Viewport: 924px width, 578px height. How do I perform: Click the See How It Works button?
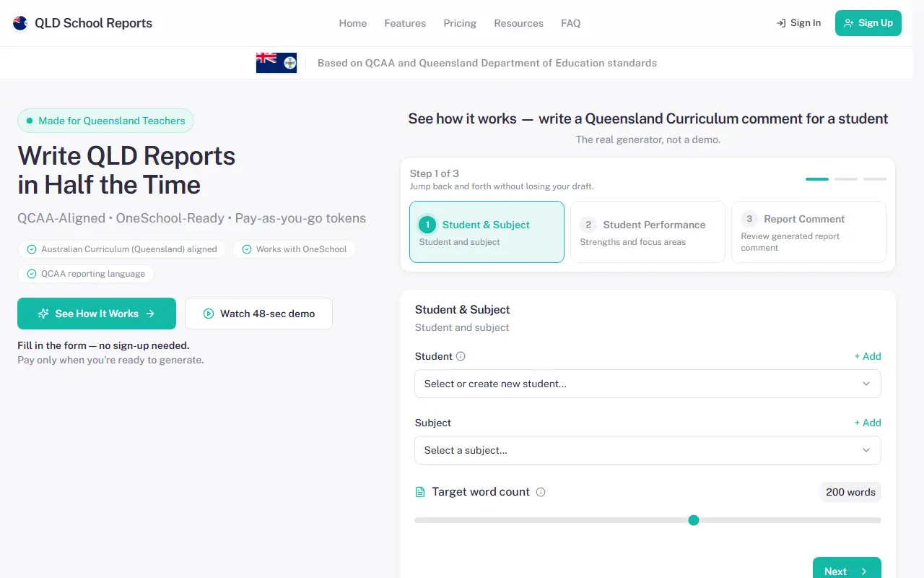coord(97,314)
